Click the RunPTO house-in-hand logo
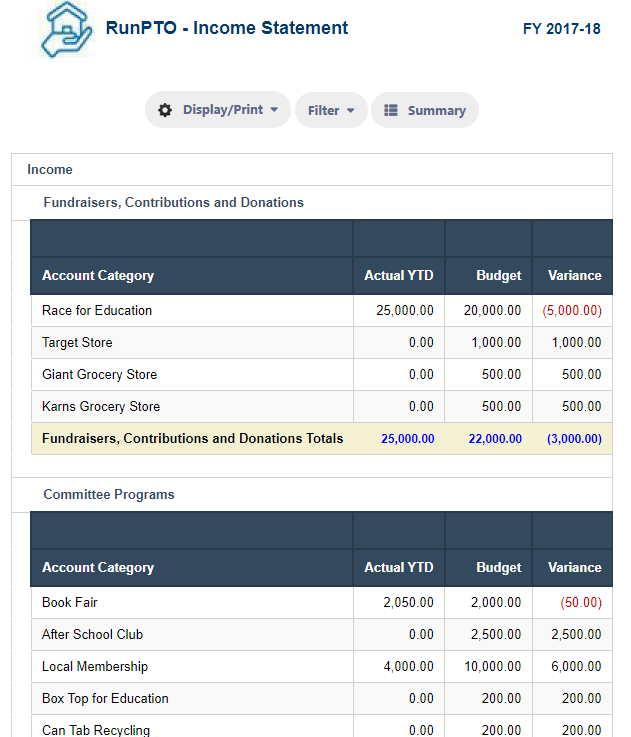 coord(66,30)
